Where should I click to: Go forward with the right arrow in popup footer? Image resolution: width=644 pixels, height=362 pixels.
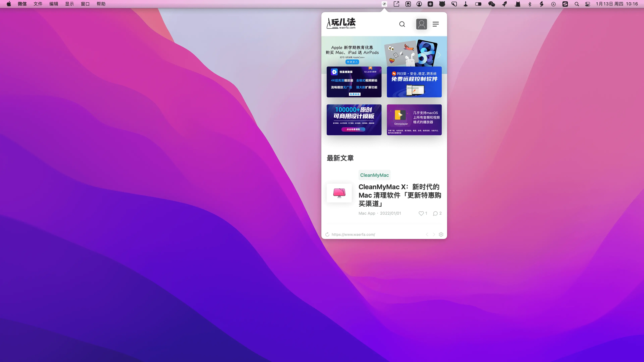point(434,234)
